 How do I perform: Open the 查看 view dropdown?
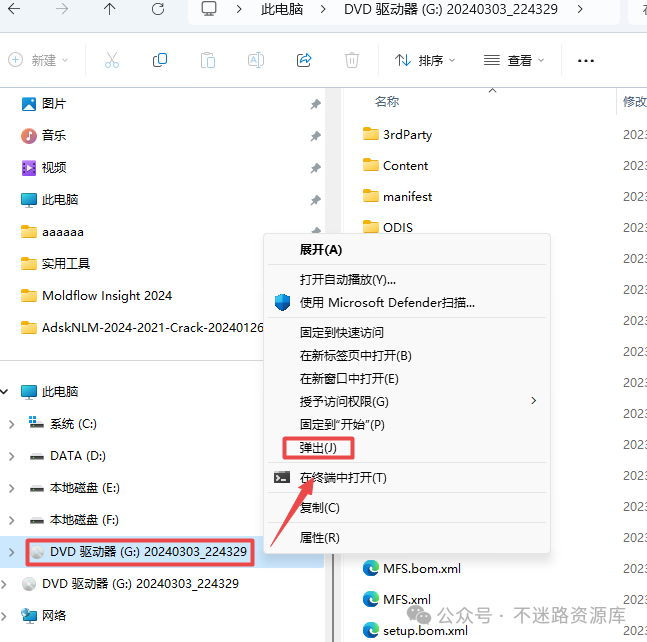[x=514, y=60]
